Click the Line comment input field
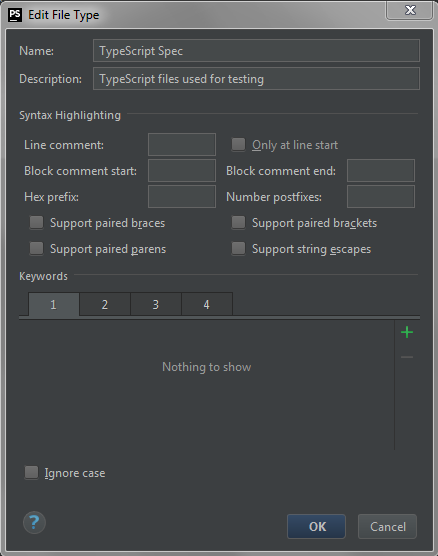Viewport: 438px width, 556px height. click(182, 144)
